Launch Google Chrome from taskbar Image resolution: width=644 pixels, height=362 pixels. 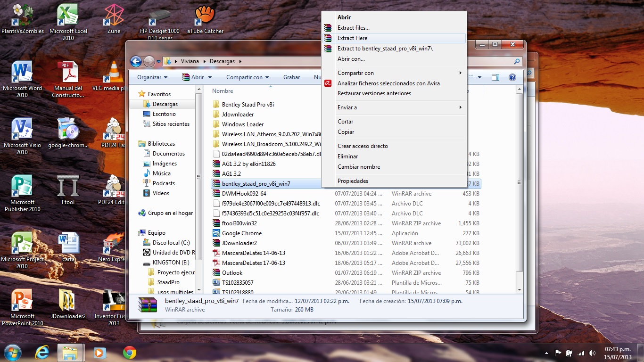[x=129, y=353]
